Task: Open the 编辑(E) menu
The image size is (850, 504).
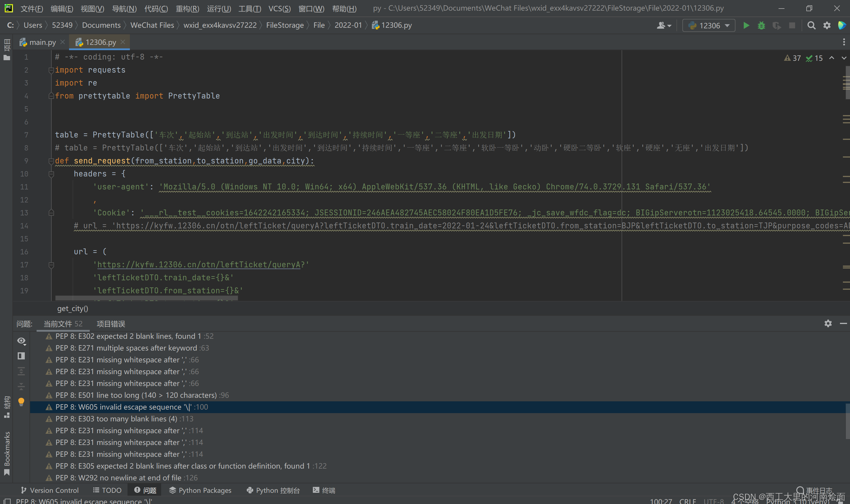Action: click(x=62, y=9)
